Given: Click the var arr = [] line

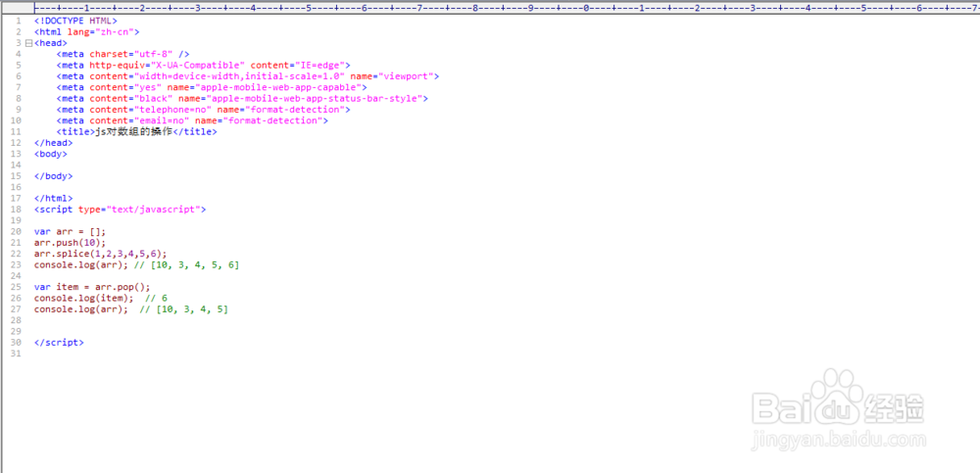Looking at the screenshot, I should [70, 232].
